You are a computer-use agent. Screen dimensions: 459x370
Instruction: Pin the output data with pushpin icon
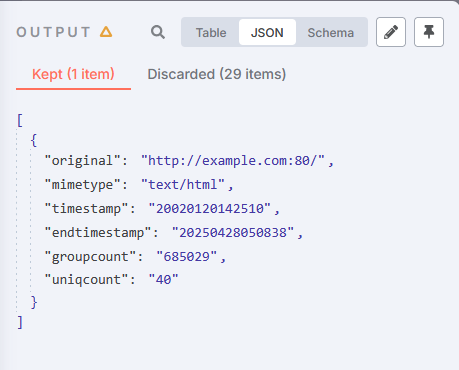tap(429, 32)
